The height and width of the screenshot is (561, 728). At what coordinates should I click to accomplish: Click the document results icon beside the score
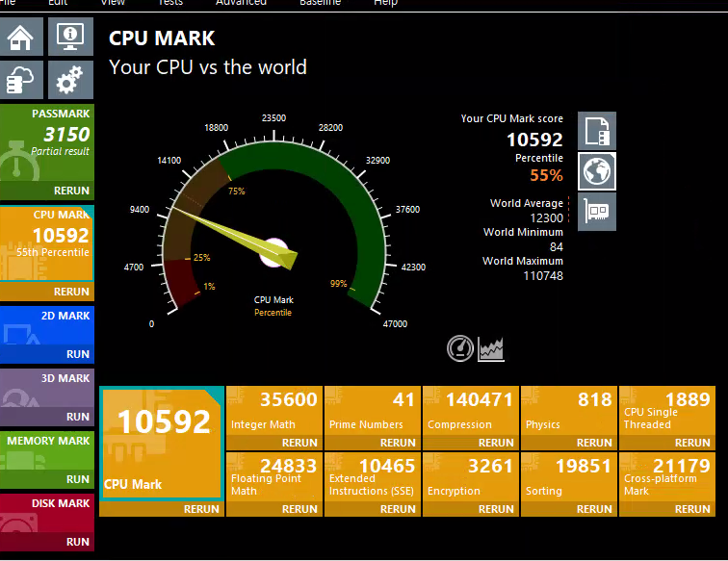[597, 131]
